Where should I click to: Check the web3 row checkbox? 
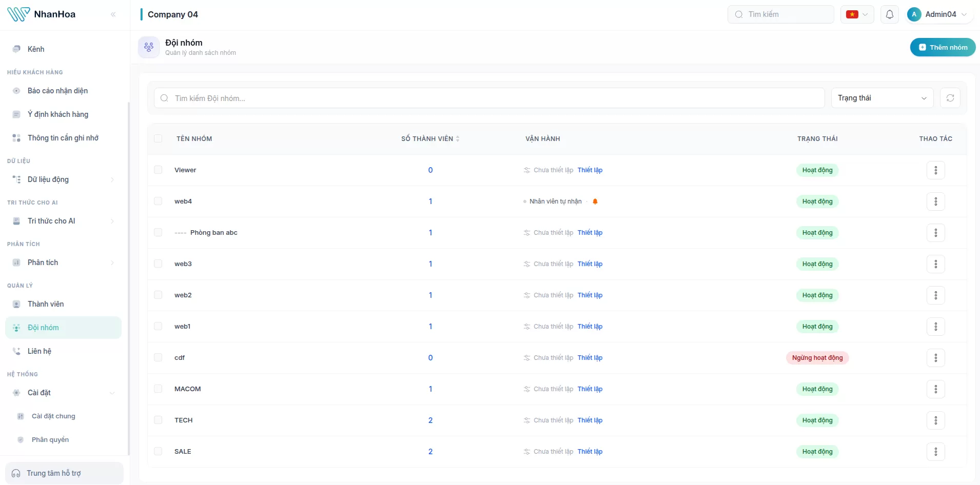coord(158,264)
